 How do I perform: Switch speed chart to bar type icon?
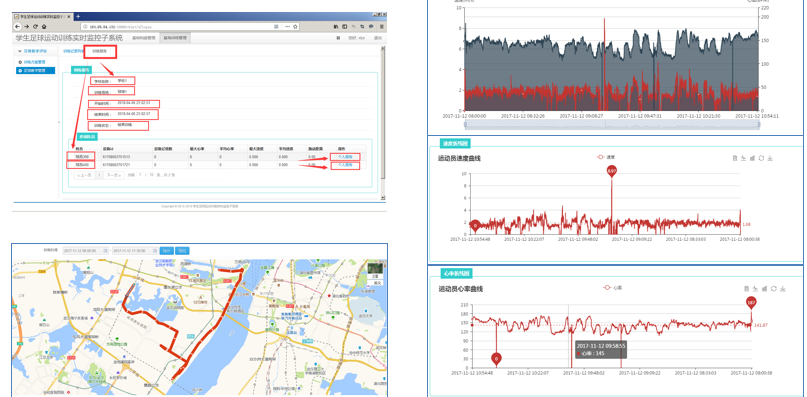pos(752,158)
